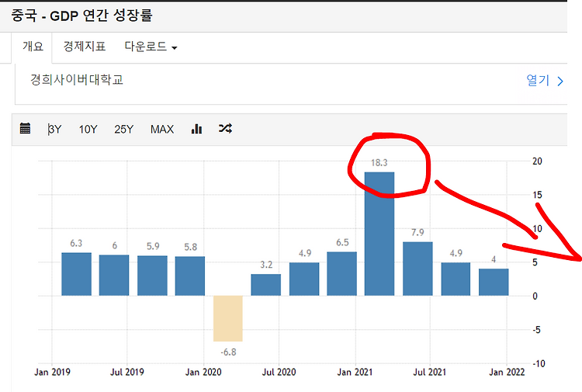Open the calendar date picker icon

(25, 128)
